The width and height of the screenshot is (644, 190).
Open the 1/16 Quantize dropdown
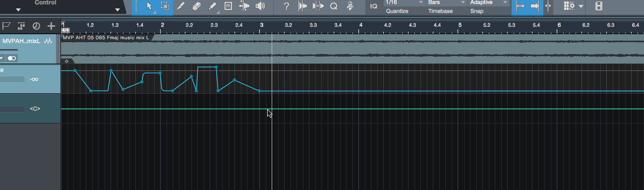point(404,2)
